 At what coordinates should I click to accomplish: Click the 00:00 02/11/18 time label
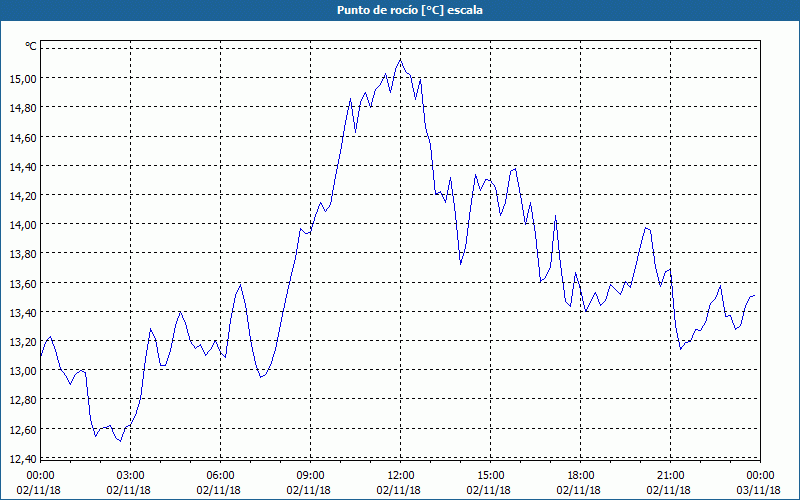pos(39,483)
